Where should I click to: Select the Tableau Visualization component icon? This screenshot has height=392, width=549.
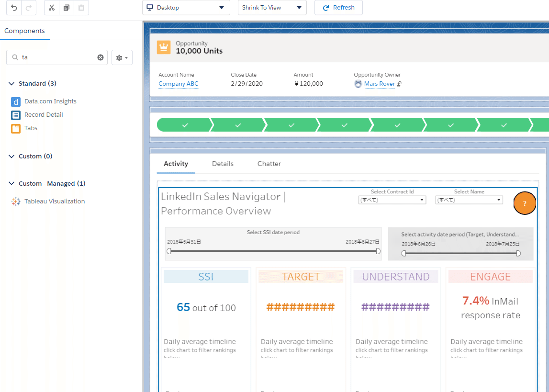(16, 201)
